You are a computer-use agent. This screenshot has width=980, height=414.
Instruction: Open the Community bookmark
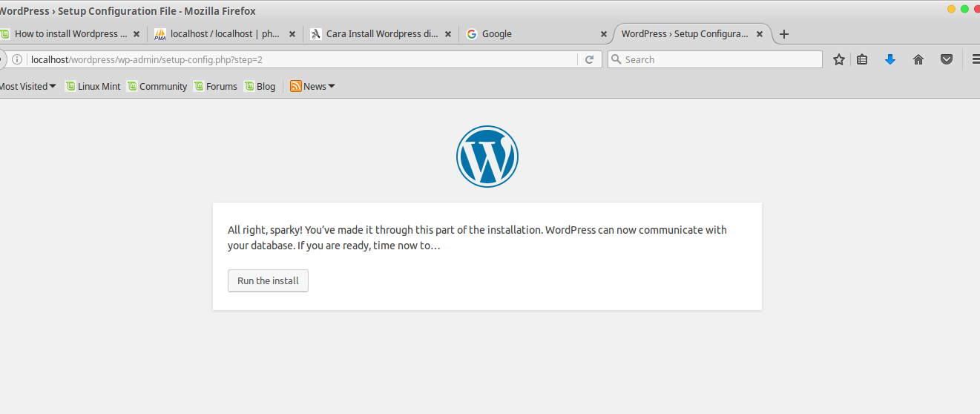click(x=157, y=86)
